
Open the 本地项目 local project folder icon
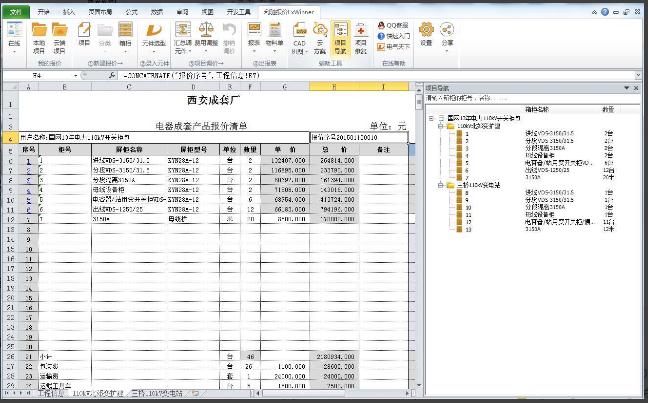pos(39,30)
